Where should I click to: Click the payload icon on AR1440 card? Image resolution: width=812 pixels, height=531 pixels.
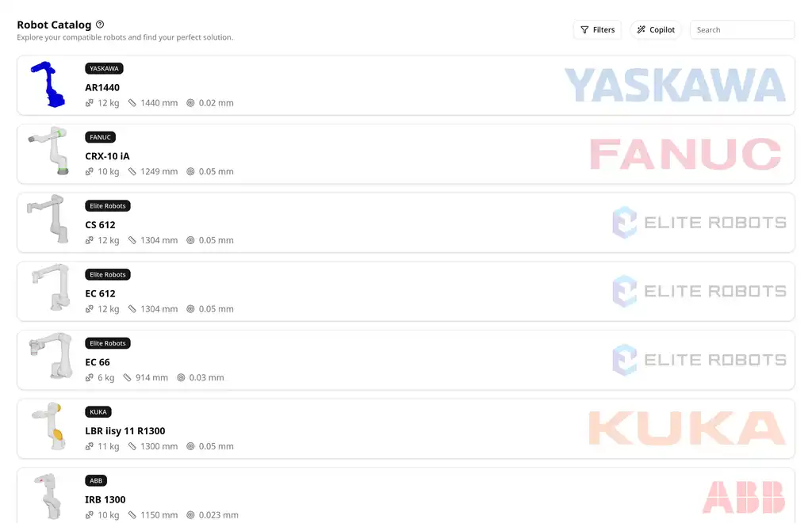click(90, 103)
